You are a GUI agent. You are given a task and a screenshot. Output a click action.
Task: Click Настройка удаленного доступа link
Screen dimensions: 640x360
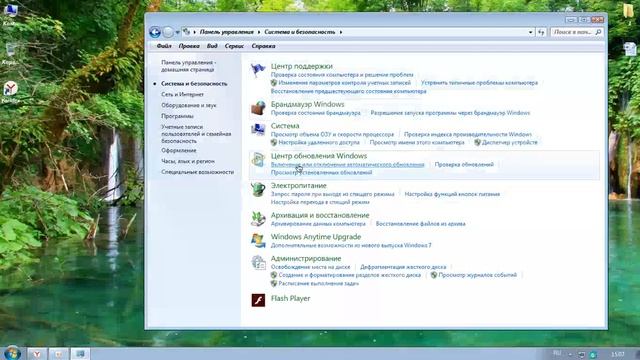coord(319,142)
